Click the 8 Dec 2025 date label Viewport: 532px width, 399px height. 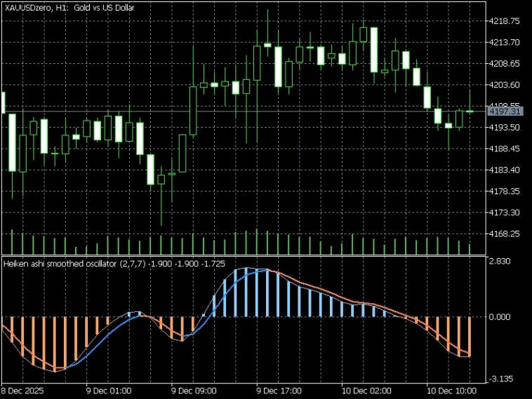[23, 390]
